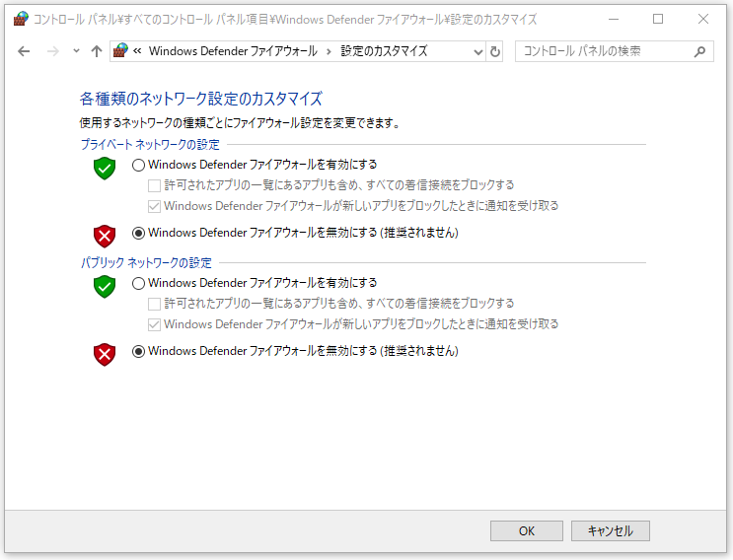Screen dimensions: 733x560
Task: Enable firewall for private network
Action: tap(138, 165)
